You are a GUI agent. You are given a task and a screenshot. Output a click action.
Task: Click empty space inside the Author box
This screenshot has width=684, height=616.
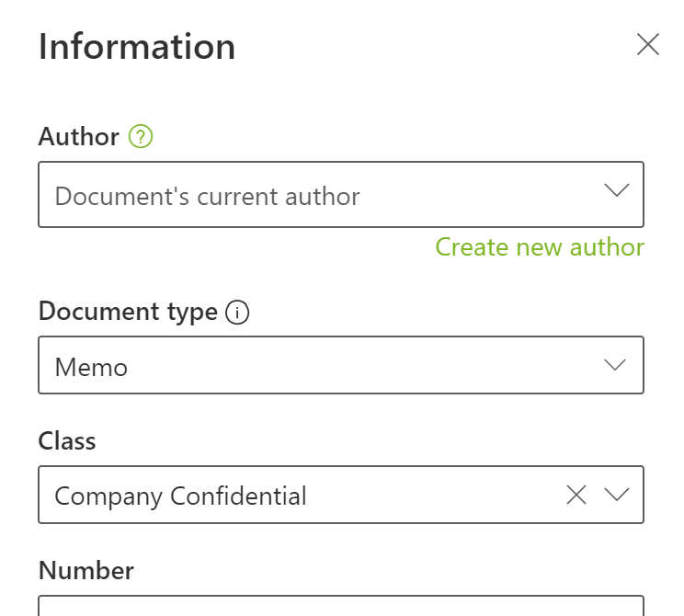click(x=478, y=196)
